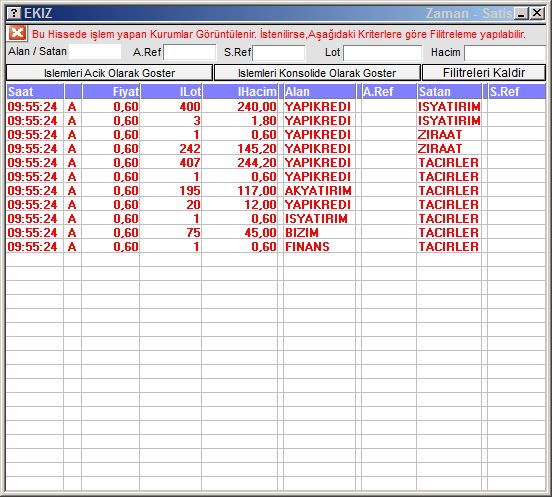Select the ILot cell showing 20

[x=193, y=205]
